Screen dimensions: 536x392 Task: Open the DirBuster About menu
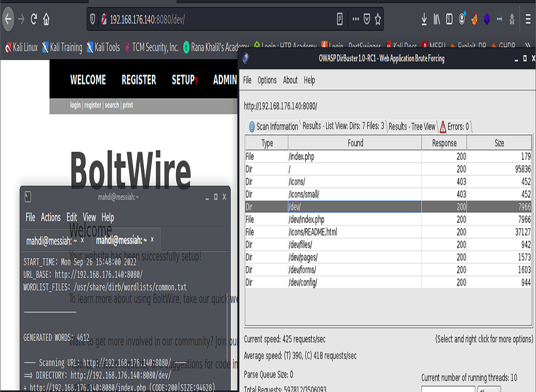click(x=290, y=80)
